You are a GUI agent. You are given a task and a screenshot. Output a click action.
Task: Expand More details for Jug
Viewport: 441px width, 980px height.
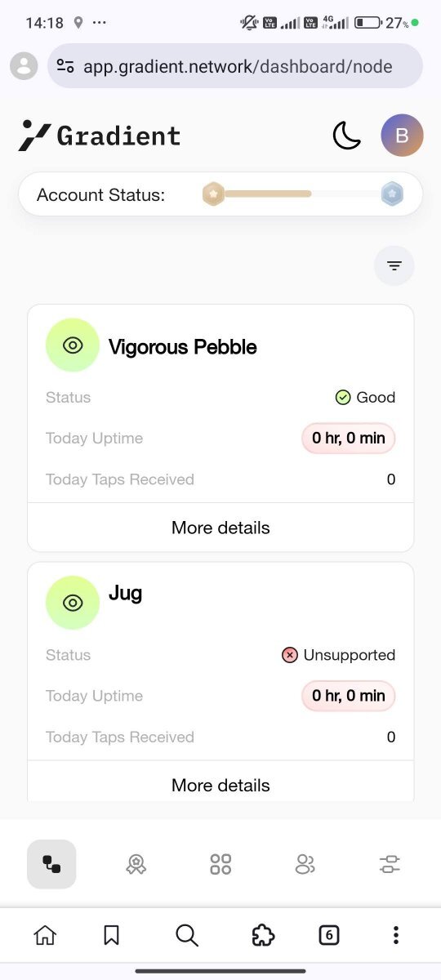[x=220, y=785]
